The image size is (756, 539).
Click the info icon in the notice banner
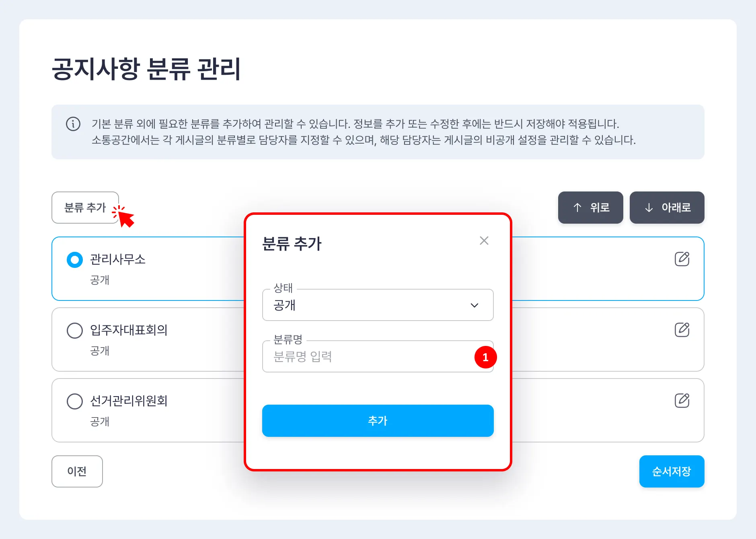click(x=73, y=124)
